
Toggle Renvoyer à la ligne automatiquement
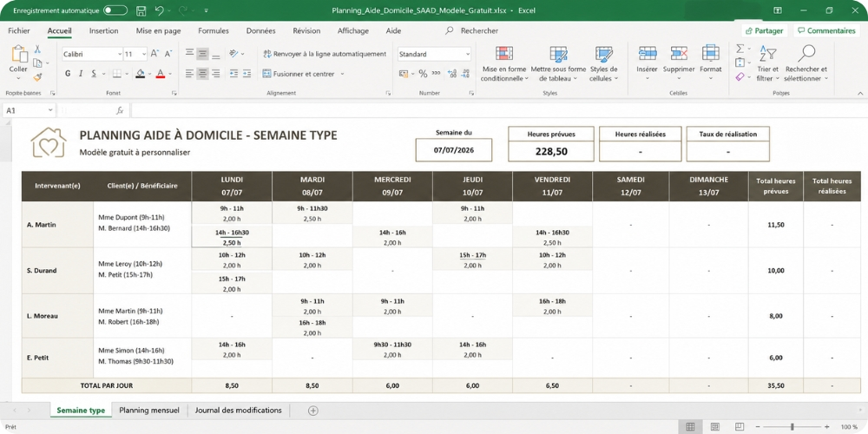click(x=325, y=54)
